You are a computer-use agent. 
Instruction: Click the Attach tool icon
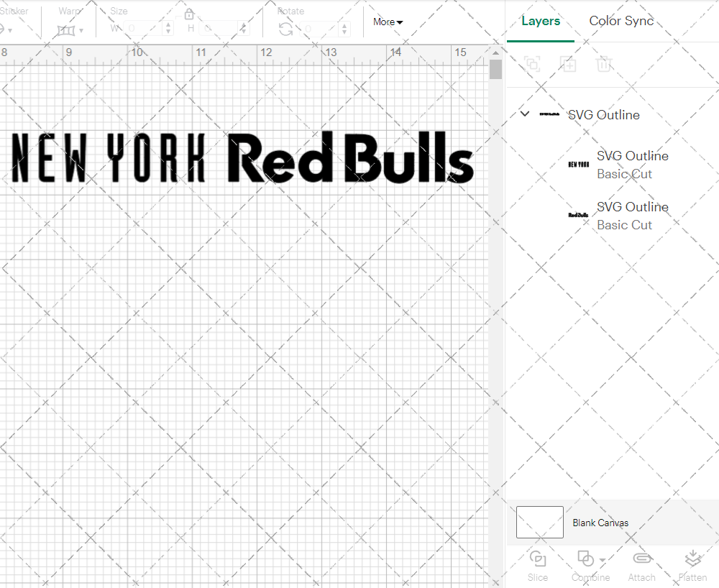642,559
